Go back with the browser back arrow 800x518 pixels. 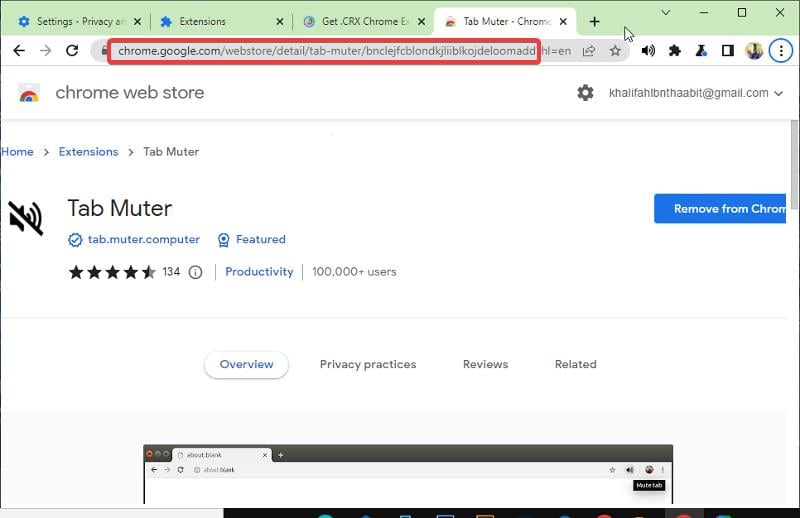[x=19, y=51]
